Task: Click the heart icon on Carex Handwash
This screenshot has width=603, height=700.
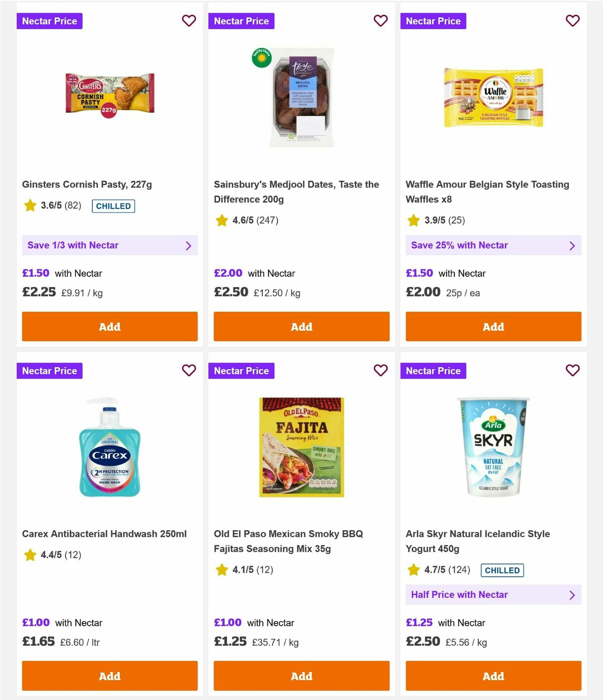Action: point(189,370)
